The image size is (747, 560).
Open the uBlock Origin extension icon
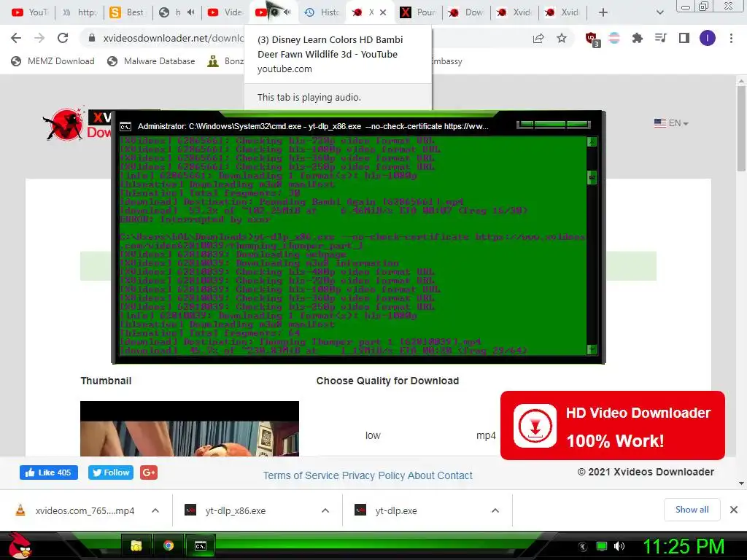click(x=592, y=39)
